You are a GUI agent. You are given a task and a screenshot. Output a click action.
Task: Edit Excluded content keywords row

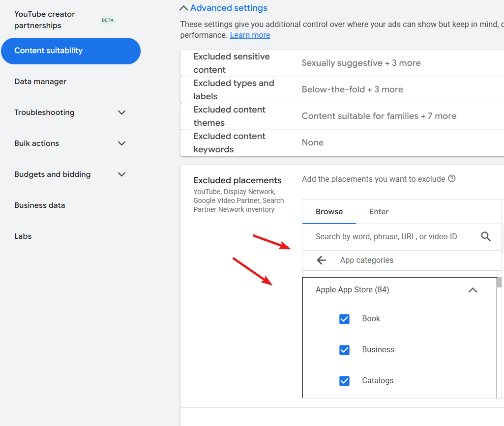tap(342, 143)
